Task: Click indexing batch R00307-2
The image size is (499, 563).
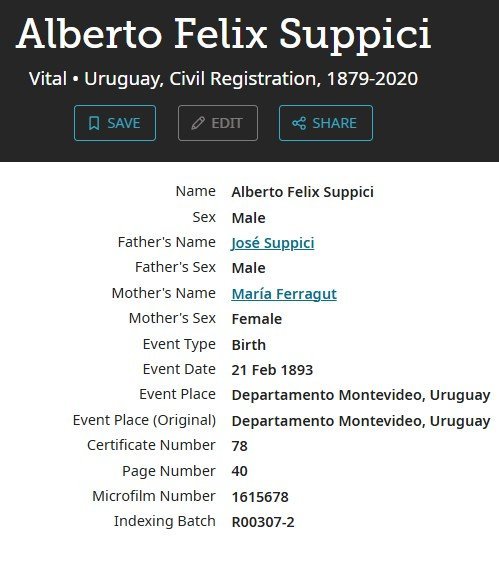Action: pyautogui.click(x=263, y=522)
